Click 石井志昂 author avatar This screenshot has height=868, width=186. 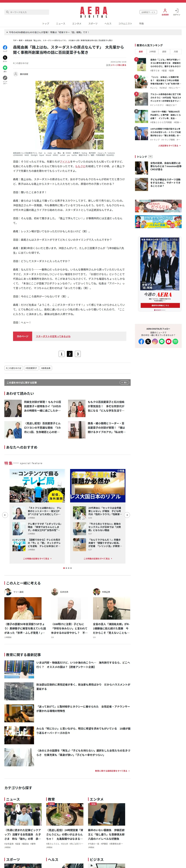coord(55,592)
